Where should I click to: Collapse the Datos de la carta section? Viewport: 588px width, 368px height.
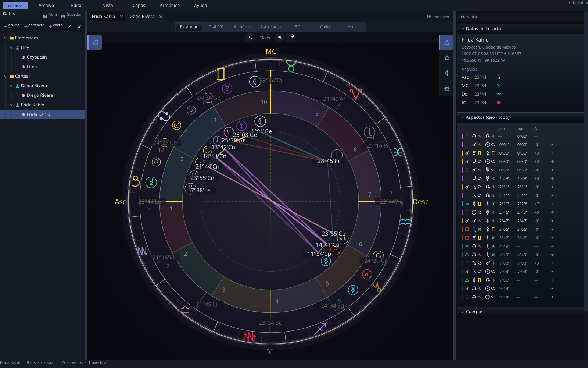pos(521,29)
